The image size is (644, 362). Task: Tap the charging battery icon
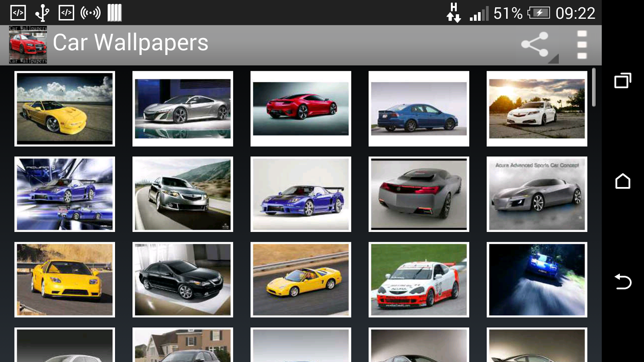[x=539, y=13]
